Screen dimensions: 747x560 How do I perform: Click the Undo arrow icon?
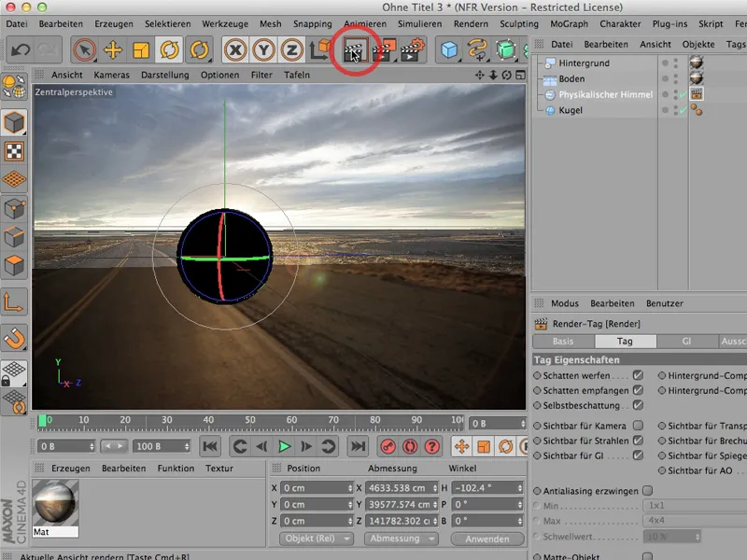(21, 50)
